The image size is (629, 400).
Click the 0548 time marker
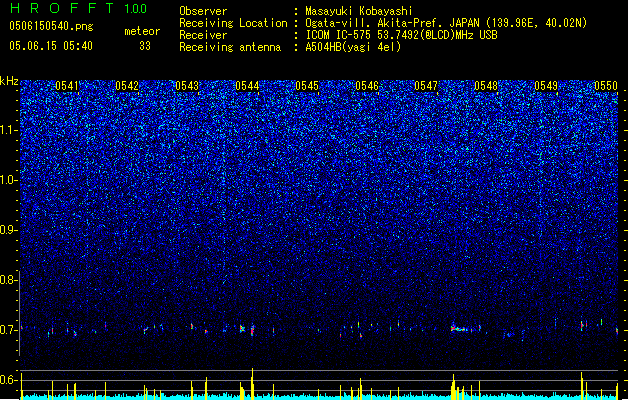coord(486,86)
